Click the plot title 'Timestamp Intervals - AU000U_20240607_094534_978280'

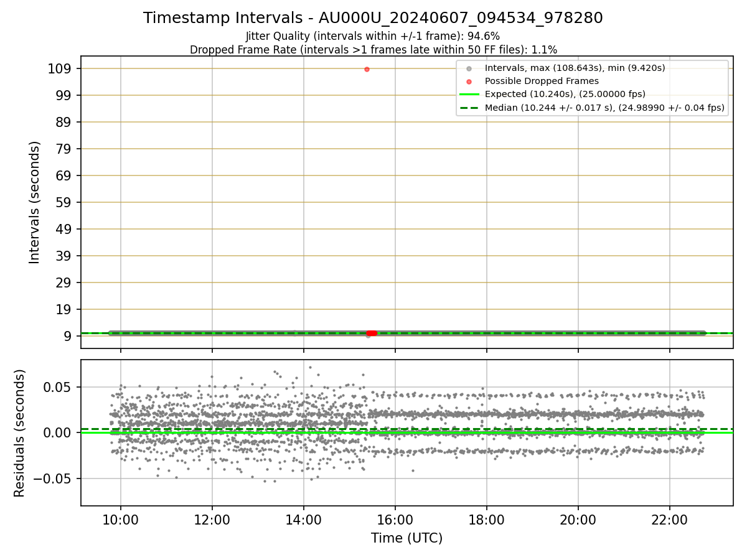(373, 18)
